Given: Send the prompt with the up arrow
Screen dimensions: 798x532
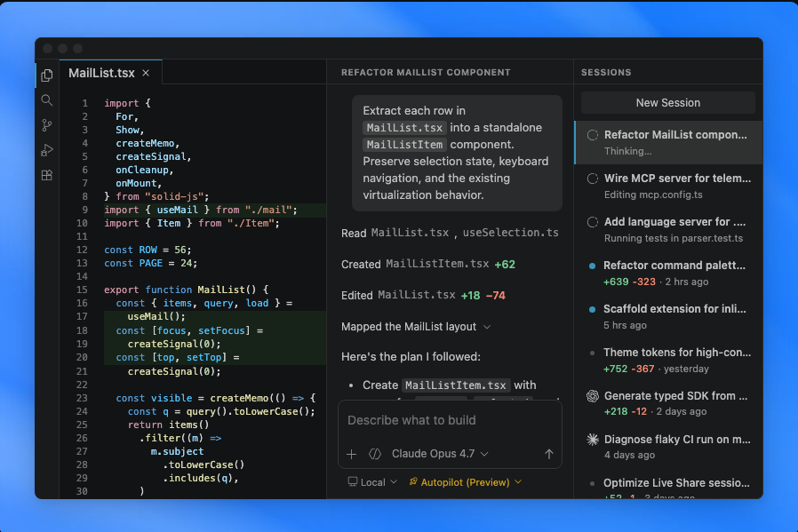Looking at the screenshot, I should [x=548, y=454].
